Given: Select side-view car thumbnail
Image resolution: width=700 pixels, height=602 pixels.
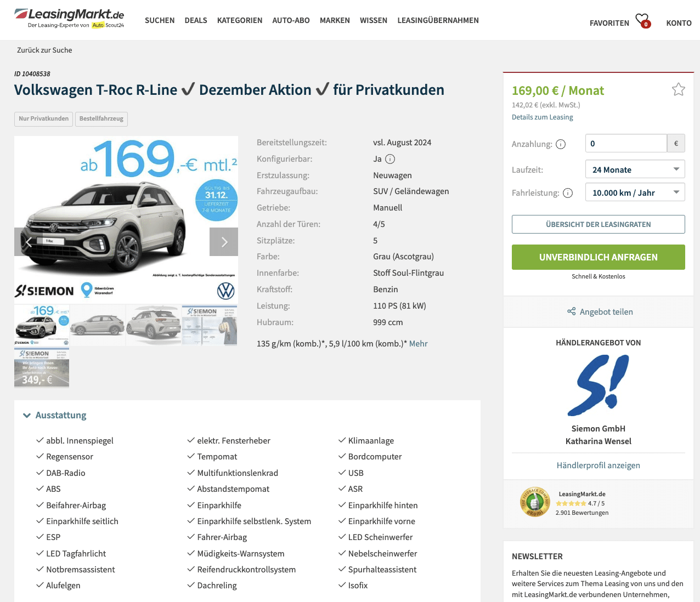Looking at the screenshot, I should point(98,325).
